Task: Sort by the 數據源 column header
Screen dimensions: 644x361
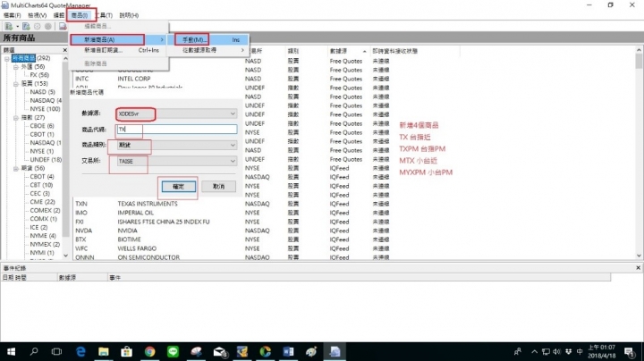Action: [x=348, y=51]
